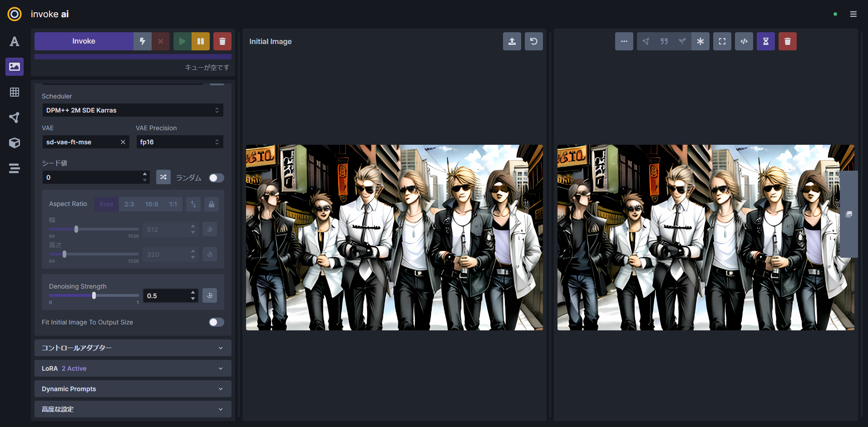Switch to the Text to Image workspace
The image size is (868, 427).
pyautogui.click(x=15, y=41)
